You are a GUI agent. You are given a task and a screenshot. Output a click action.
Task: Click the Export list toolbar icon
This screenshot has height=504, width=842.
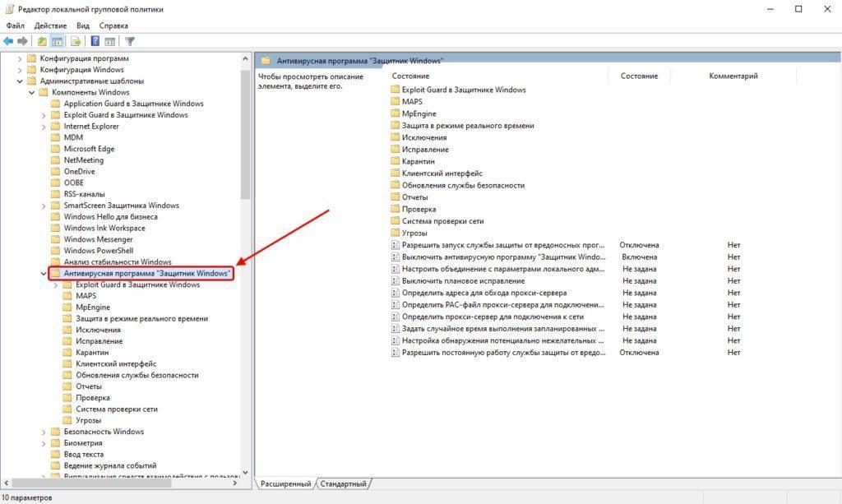pos(76,41)
